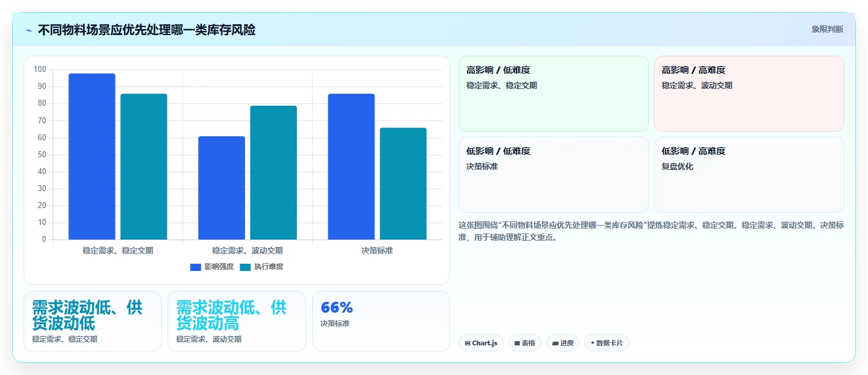Toggle the 执行难度 legend color box

tap(245, 267)
